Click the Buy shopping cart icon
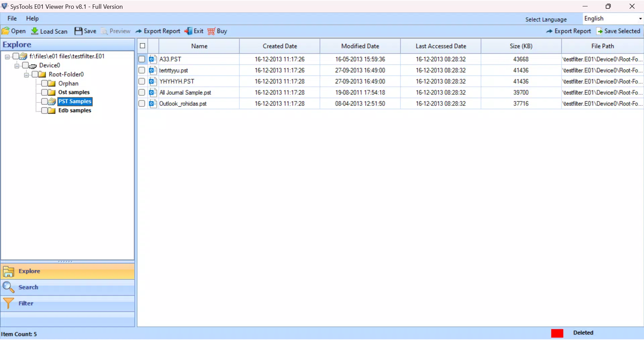The height and width of the screenshot is (340, 644). click(x=211, y=31)
